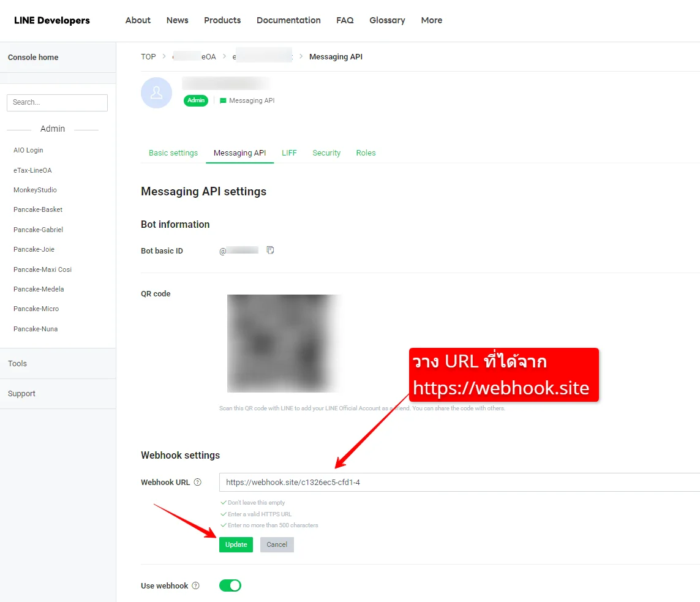Click into the Webhook URL field
The image size is (700, 602).
coord(459,482)
